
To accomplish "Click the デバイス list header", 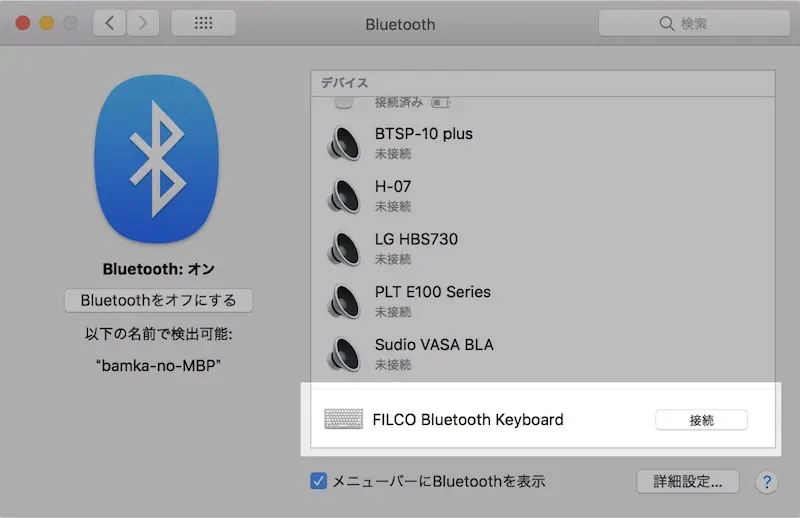I will [543, 83].
